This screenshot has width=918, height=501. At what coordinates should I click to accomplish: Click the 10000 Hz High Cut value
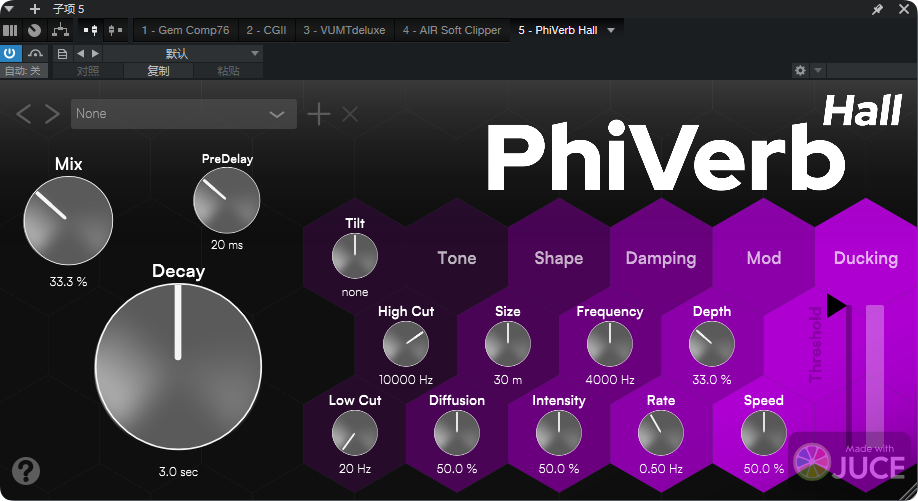tap(406, 380)
